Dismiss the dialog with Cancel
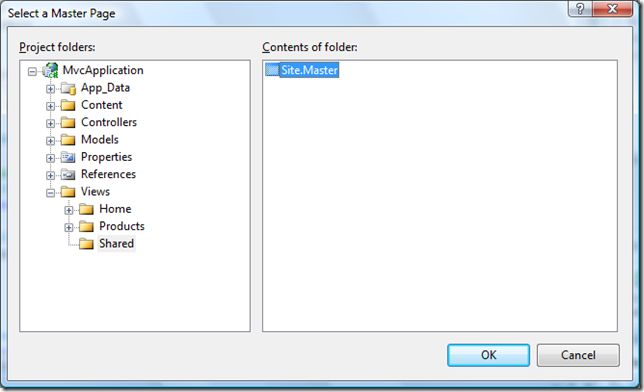 pos(578,355)
